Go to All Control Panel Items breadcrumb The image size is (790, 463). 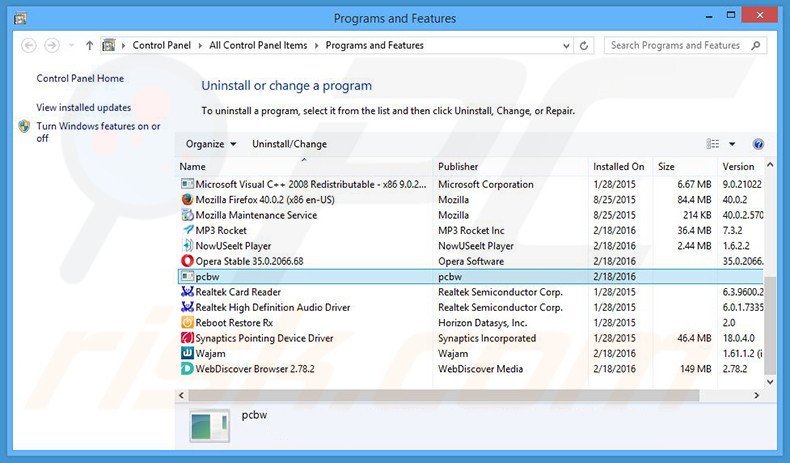pyautogui.click(x=258, y=45)
